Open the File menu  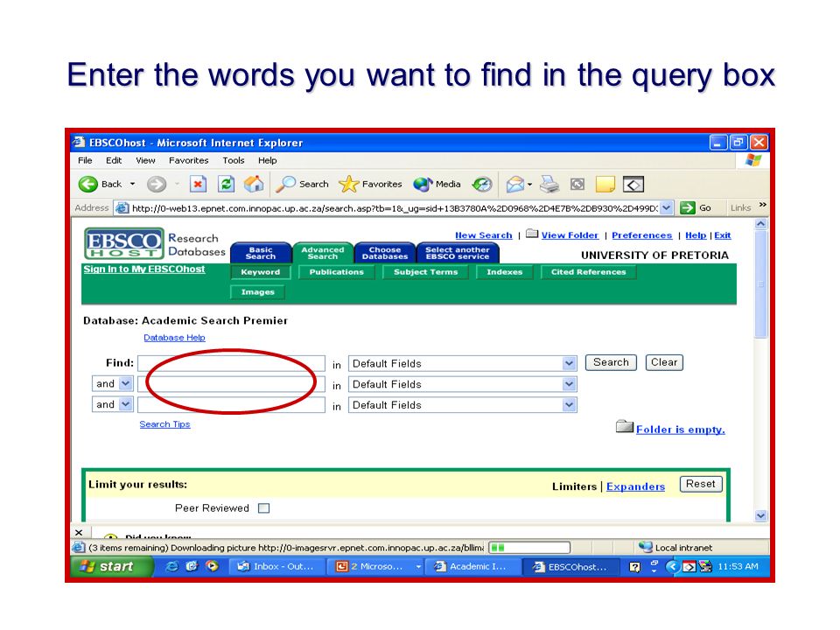tap(85, 160)
